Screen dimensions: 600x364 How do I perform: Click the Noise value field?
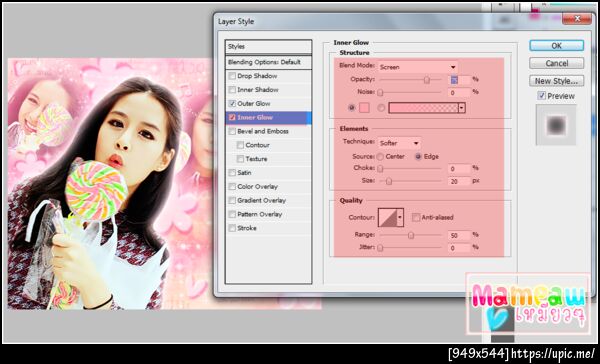coord(460,92)
